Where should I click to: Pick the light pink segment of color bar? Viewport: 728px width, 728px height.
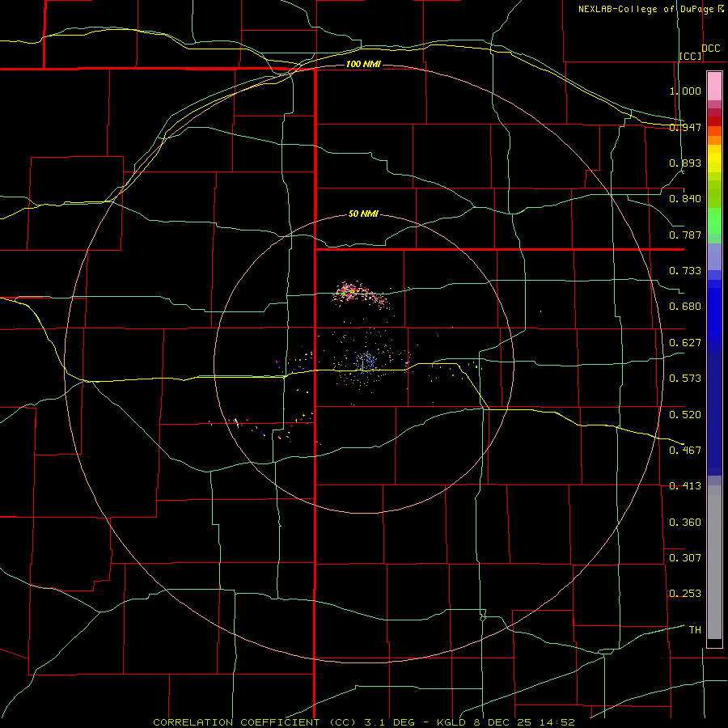pyautogui.click(x=714, y=86)
